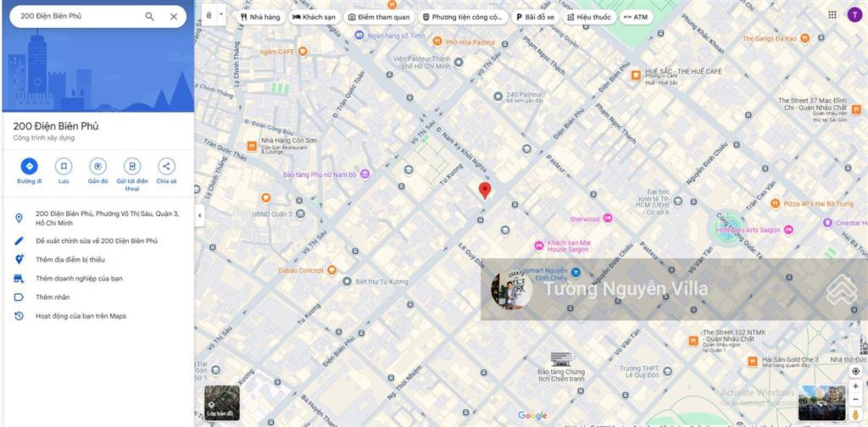Click the ngầm CAFE marker
868x427 pixels.
click(303, 52)
